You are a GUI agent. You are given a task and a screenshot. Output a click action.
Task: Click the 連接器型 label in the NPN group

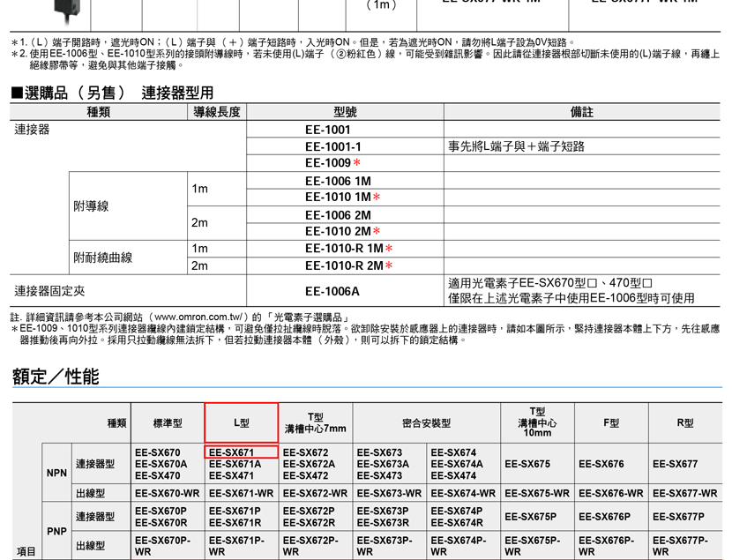[95, 464]
